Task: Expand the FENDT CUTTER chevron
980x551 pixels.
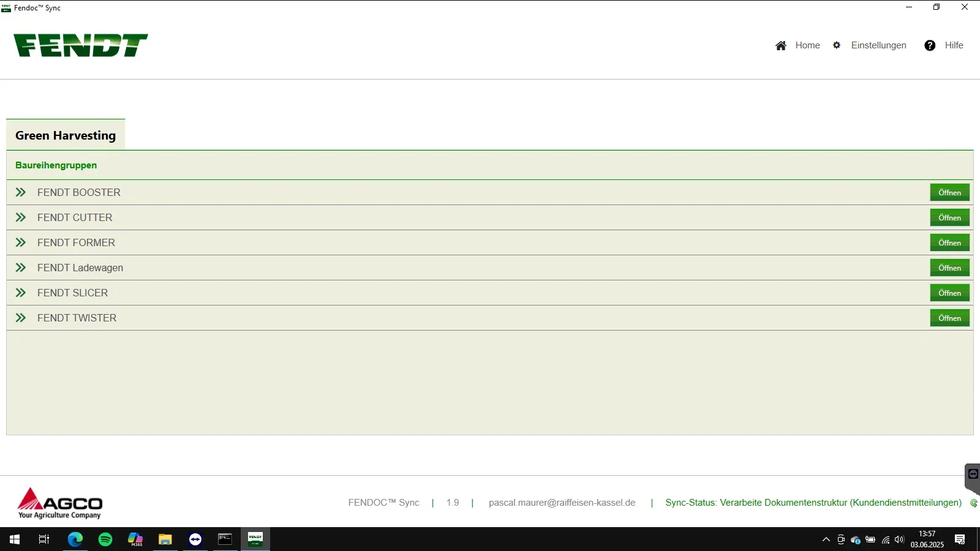Action: click(x=21, y=217)
